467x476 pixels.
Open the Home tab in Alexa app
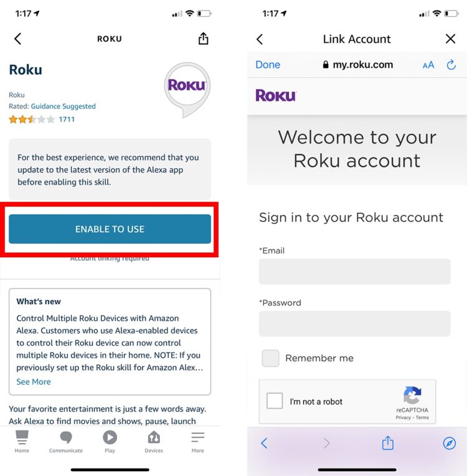click(22, 442)
